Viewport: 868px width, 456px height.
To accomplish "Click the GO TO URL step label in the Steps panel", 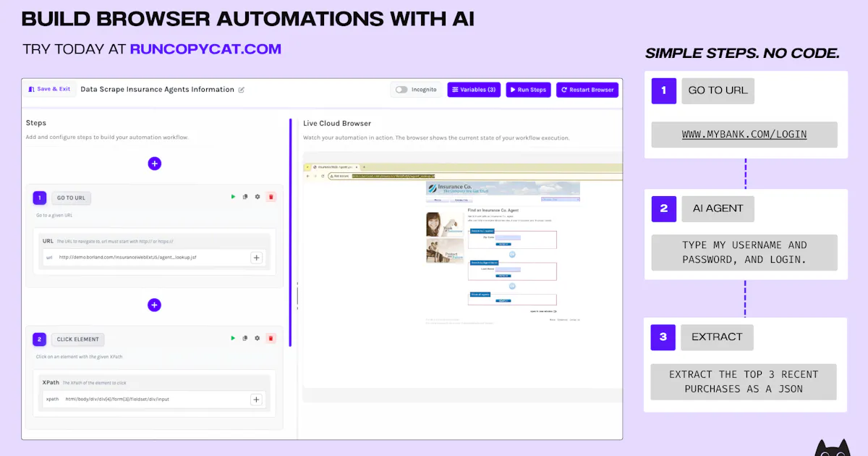I will [71, 198].
